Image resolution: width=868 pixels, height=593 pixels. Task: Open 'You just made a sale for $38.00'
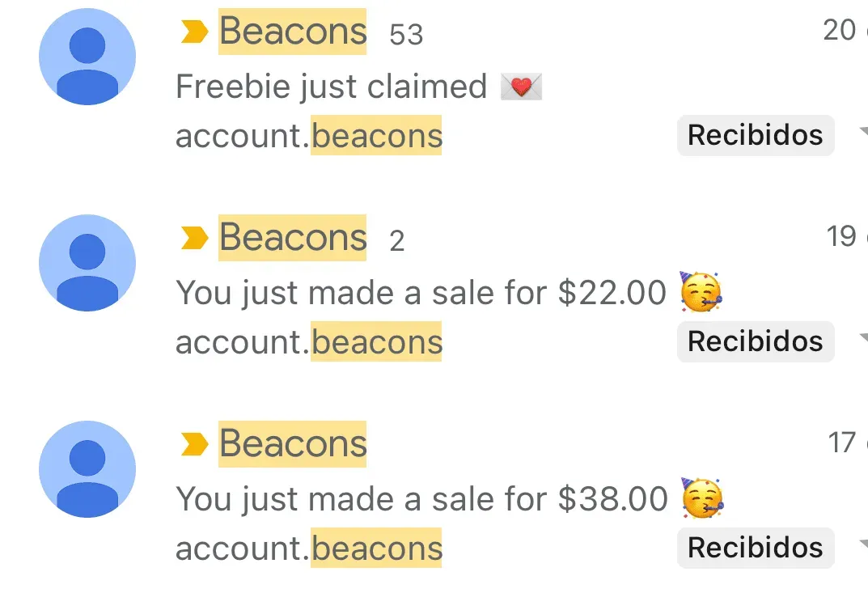click(x=421, y=499)
